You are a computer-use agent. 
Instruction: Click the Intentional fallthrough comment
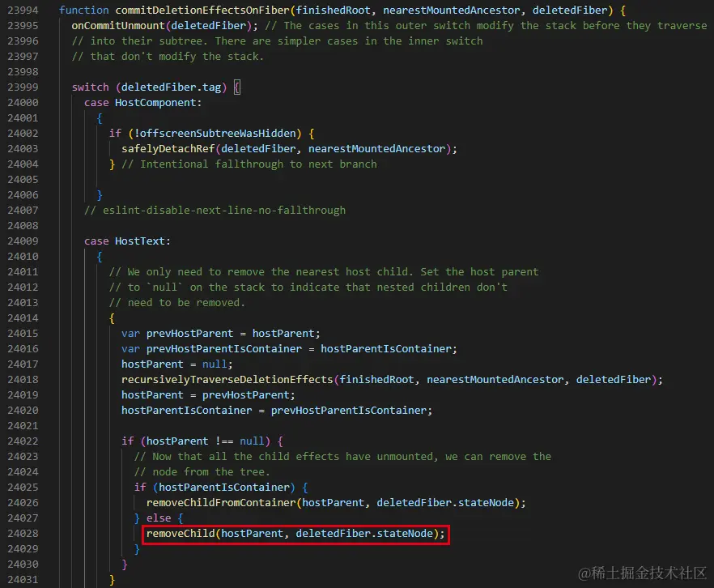[249, 164]
